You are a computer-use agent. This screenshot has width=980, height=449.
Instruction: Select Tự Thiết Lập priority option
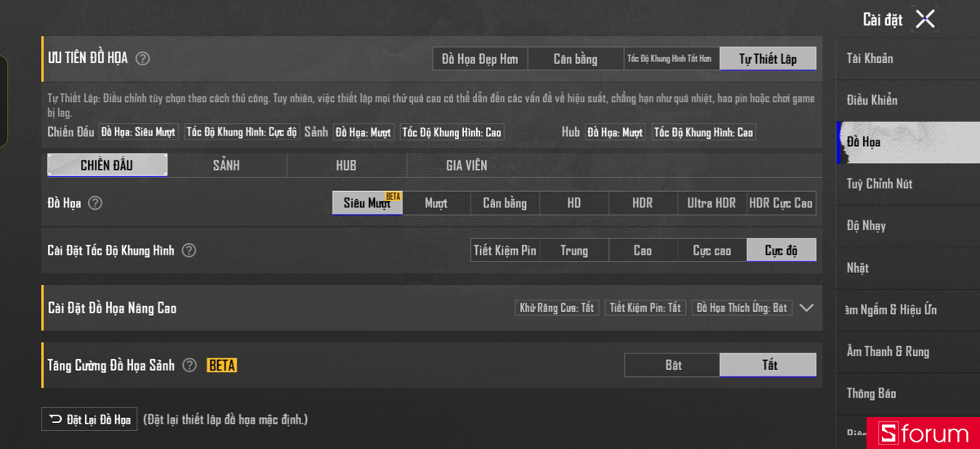point(768,59)
